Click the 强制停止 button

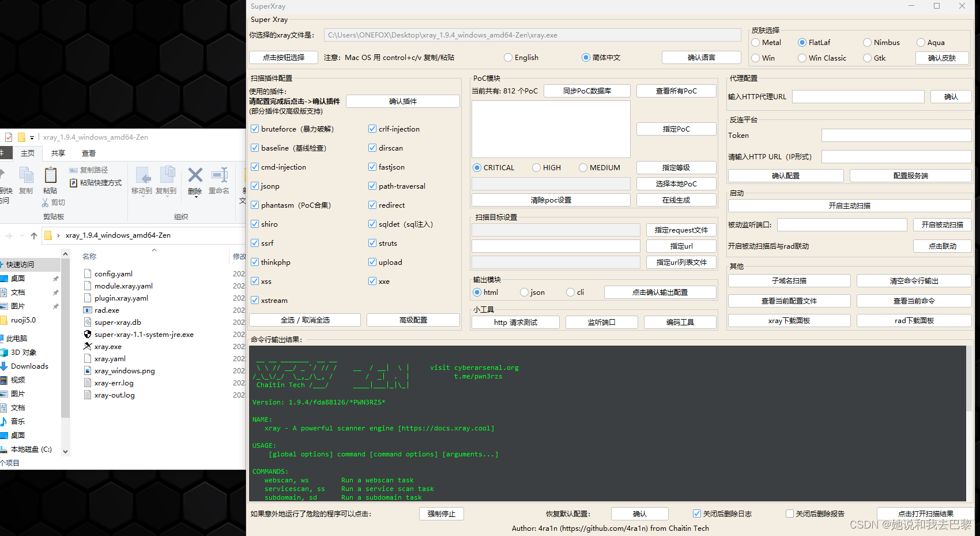[x=442, y=513]
